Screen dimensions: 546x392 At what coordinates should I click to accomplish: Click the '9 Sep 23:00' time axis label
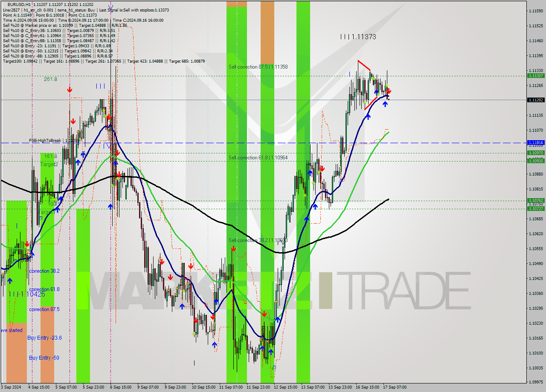pos(175,387)
